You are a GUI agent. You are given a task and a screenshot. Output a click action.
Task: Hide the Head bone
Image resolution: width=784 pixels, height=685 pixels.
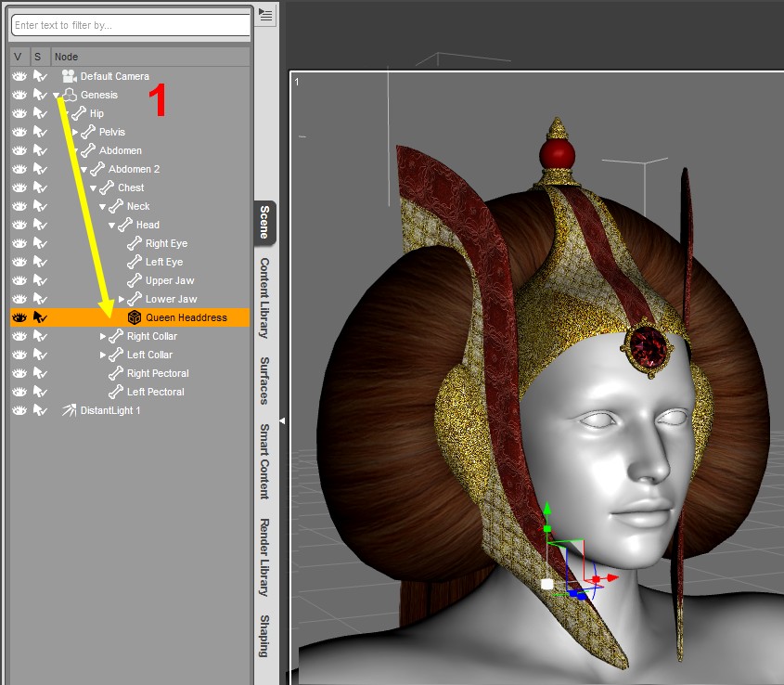(19, 225)
